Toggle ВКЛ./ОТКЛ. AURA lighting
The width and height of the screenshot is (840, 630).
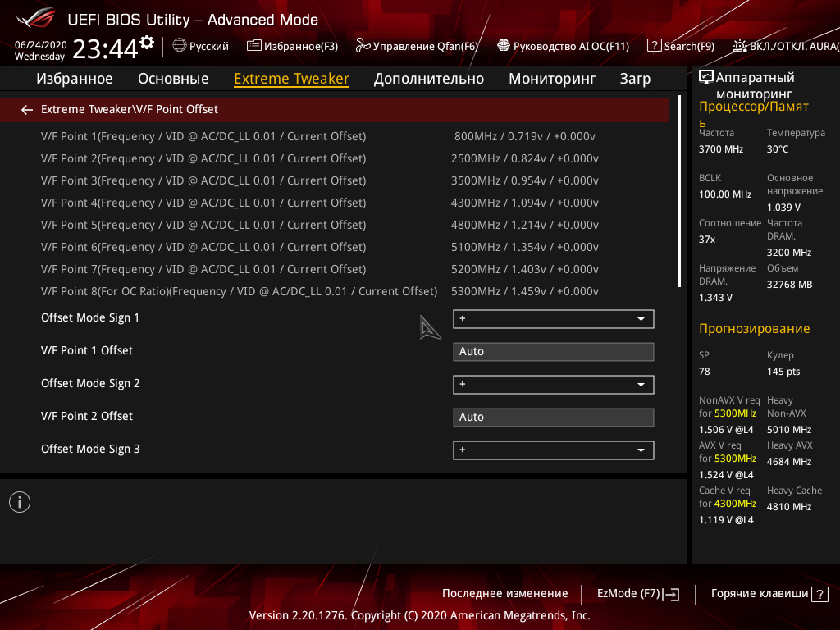[x=786, y=46]
